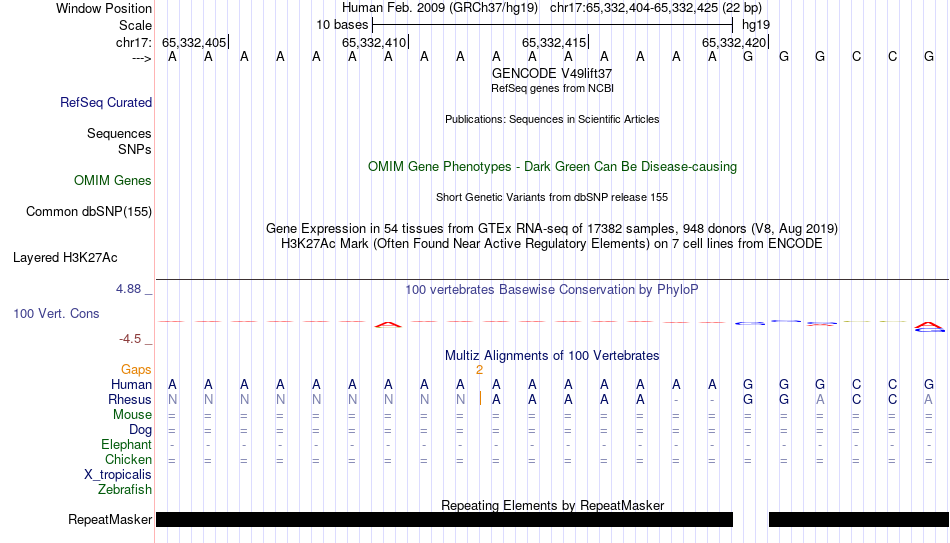Click the genome position header chr17:65,332,404-65,332,425
This screenshot has height=543, width=950.
[656, 8]
